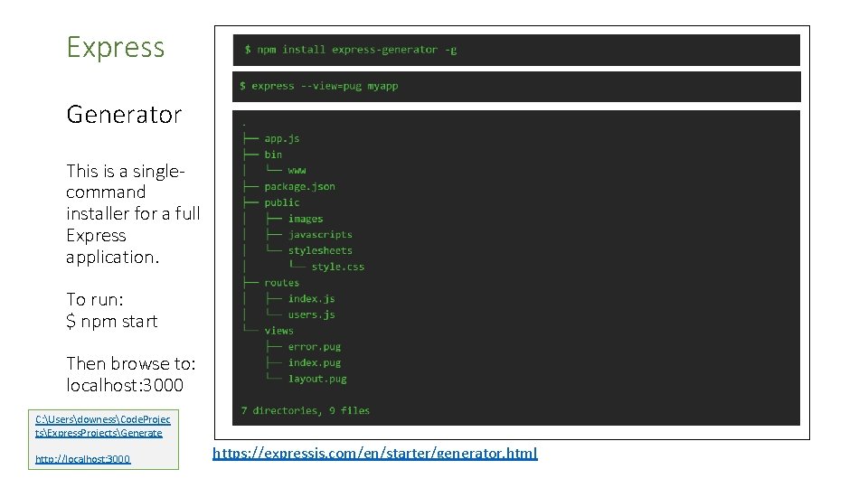Viewport: 868px width, 488px height.
Task: Click the 'This is a single-command installer' paragraph
Action: pos(133,213)
